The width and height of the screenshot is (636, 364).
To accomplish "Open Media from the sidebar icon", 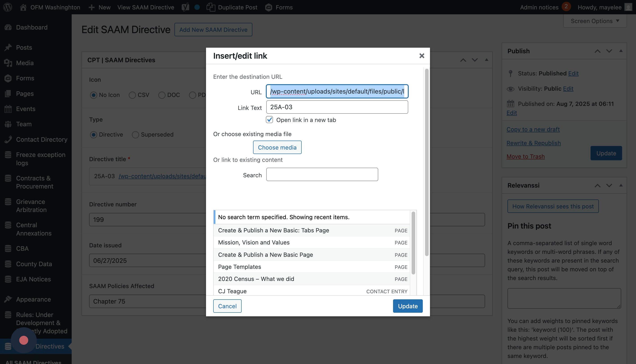I will 8,63.
